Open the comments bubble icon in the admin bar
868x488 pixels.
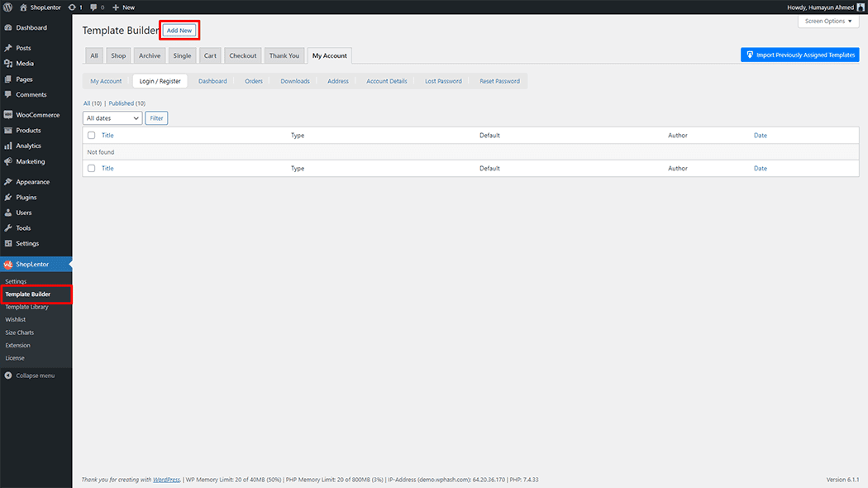pyautogui.click(x=93, y=7)
